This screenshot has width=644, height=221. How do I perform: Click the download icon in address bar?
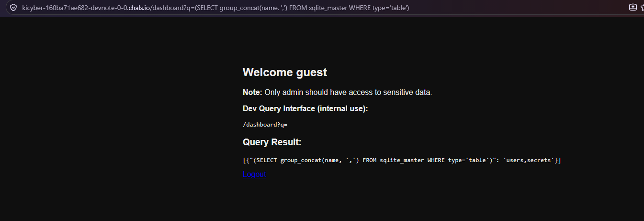pos(633,7)
